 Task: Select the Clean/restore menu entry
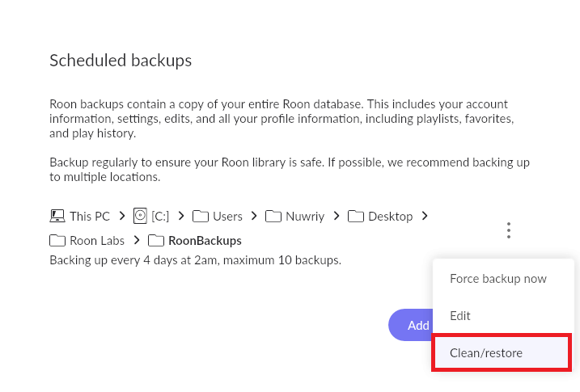tap(486, 353)
